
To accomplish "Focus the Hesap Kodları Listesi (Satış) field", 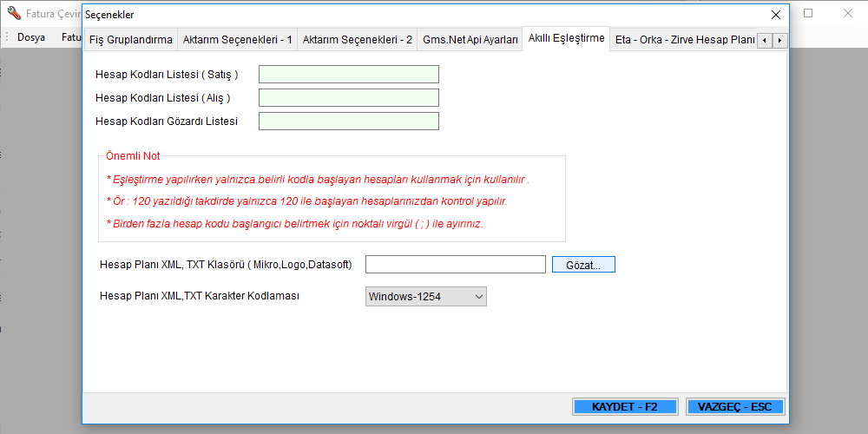I will 349,74.
